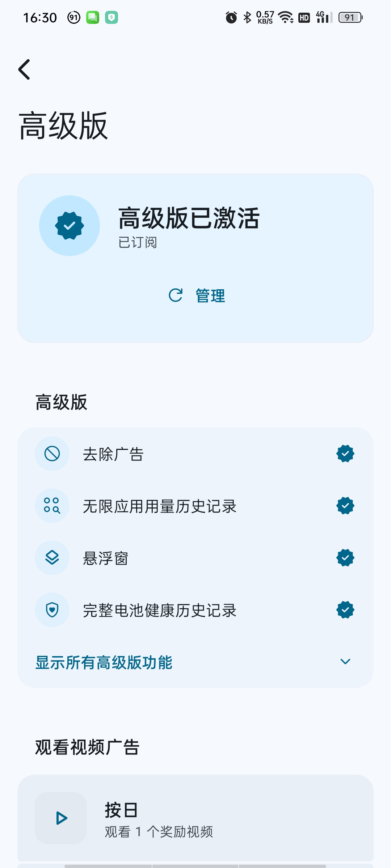The image size is (391, 868).
Task: Tap the 完整电池健康历史记录 shield icon
Action: [x=52, y=610]
